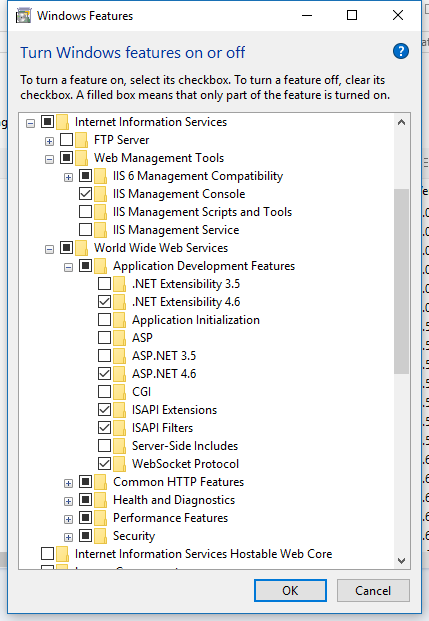This screenshot has width=429, height=621.
Task: Select the IIS Management Service label
Action: pos(176,230)
